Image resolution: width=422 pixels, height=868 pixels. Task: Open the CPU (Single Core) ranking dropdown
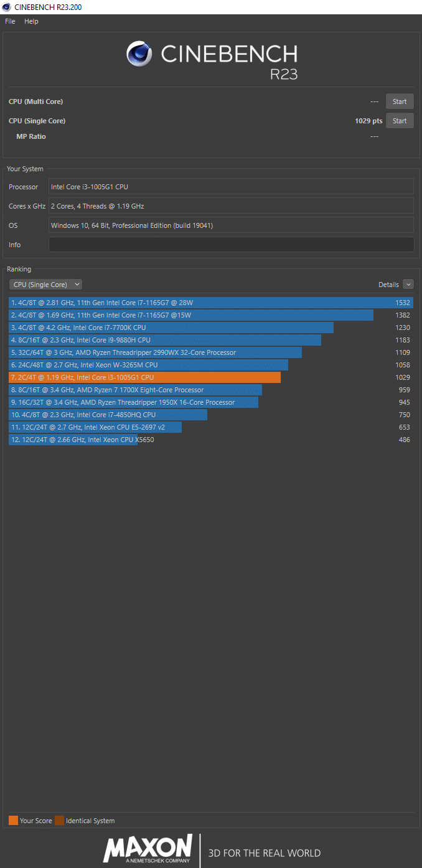point(45,285)
